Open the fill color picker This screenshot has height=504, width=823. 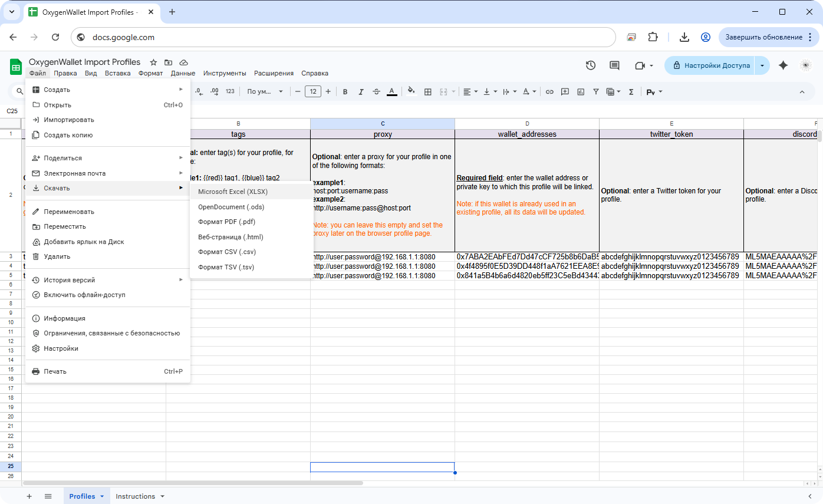411,91
